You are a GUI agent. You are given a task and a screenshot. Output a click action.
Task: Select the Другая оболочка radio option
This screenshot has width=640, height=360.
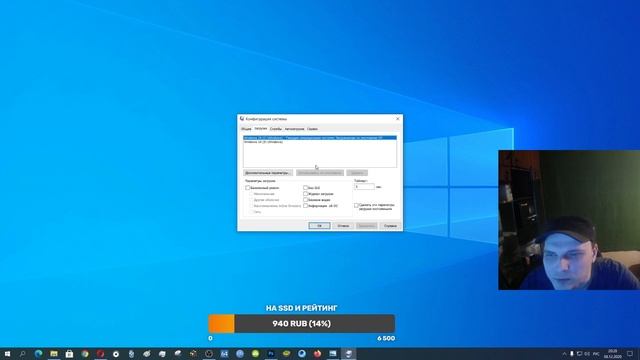coord(251,200)
